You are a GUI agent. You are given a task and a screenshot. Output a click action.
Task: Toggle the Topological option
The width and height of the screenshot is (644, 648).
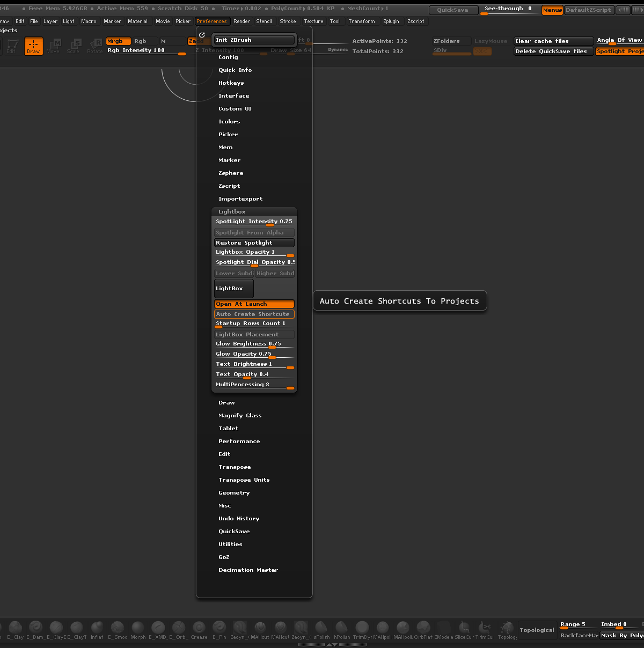click(x=537, y=630)
